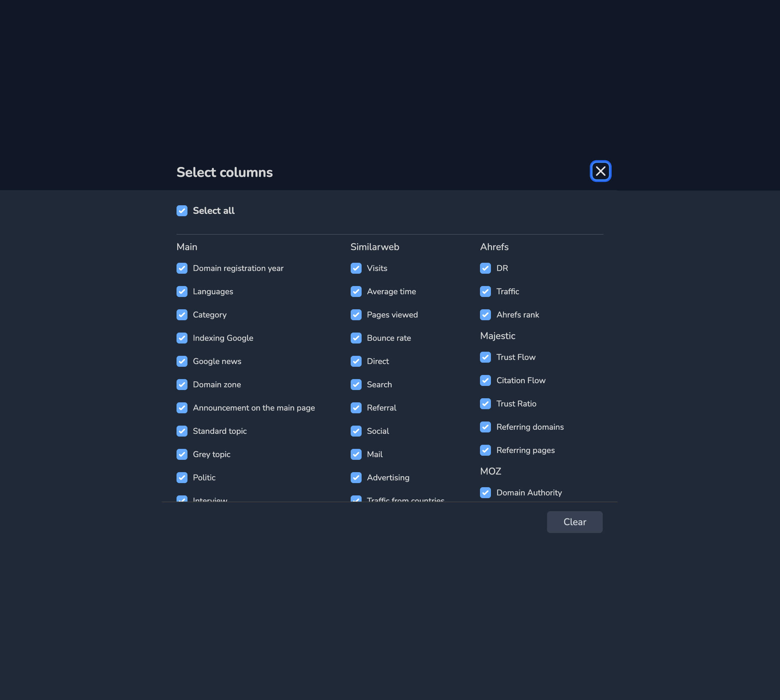Screen dimensions: 780x700
Task: Uncheck the Ahrefs DR column
Action: [485, 268]
